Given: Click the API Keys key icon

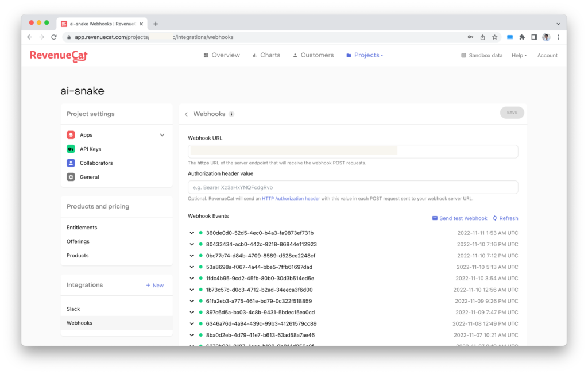Looking at the screenshot, I should pyautogui.click(x=71, y=149).
